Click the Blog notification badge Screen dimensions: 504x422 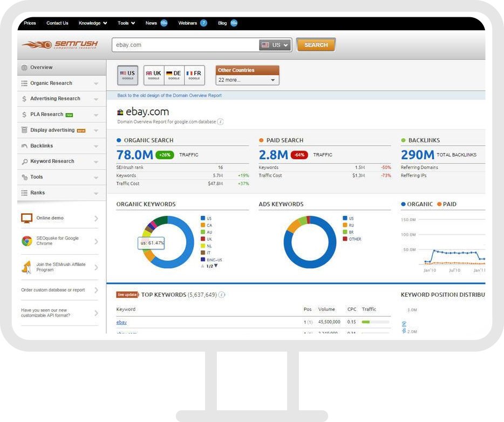tap(234, 23)
